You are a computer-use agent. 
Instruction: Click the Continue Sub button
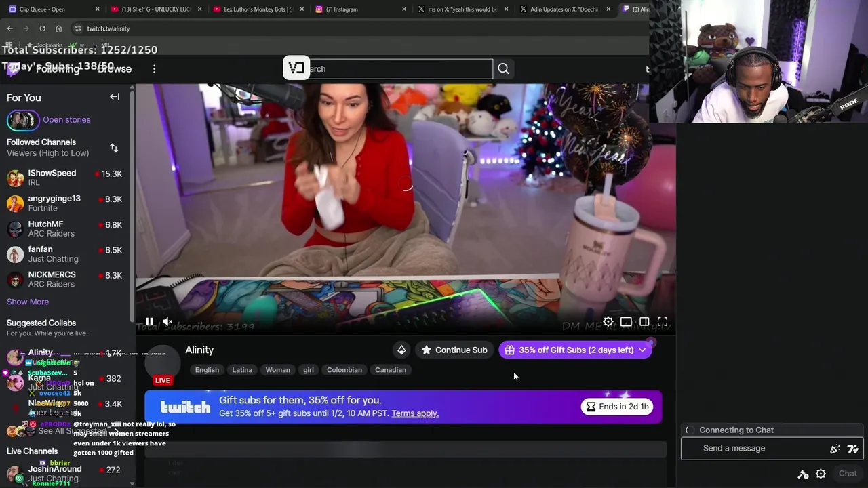coord(454,350)
